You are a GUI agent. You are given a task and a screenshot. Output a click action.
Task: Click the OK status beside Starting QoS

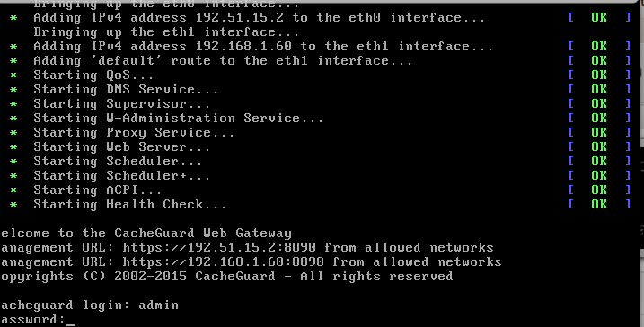pos(599,75)
